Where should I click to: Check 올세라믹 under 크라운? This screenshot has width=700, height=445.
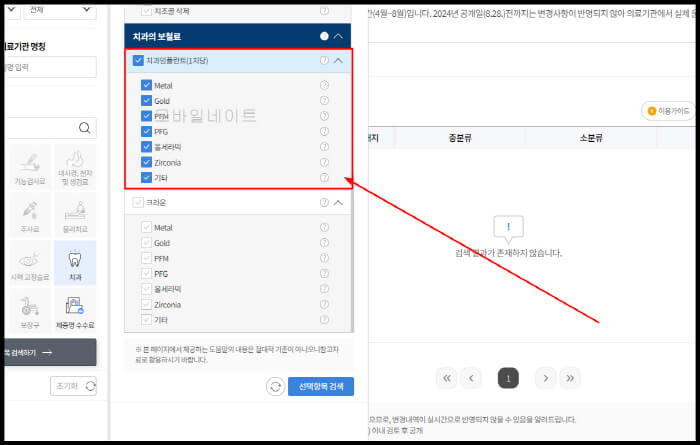point(146,289)
